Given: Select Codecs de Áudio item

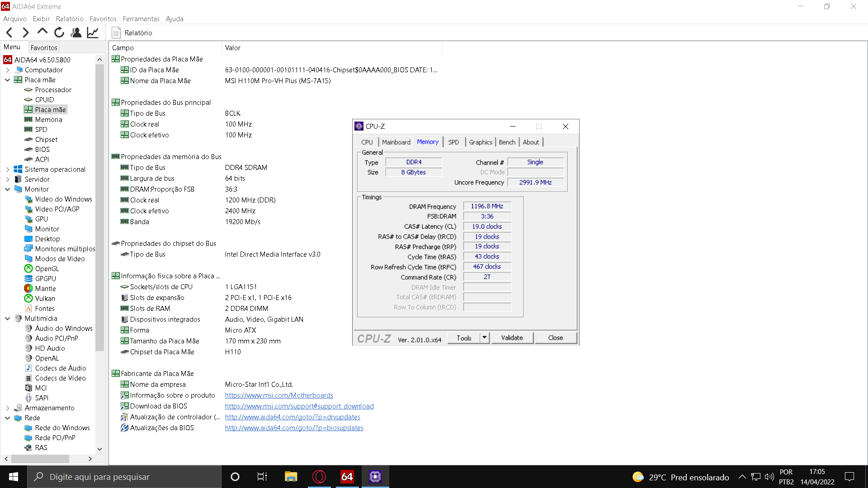Looking at the screenshot, I should click(x=60, y=368).
